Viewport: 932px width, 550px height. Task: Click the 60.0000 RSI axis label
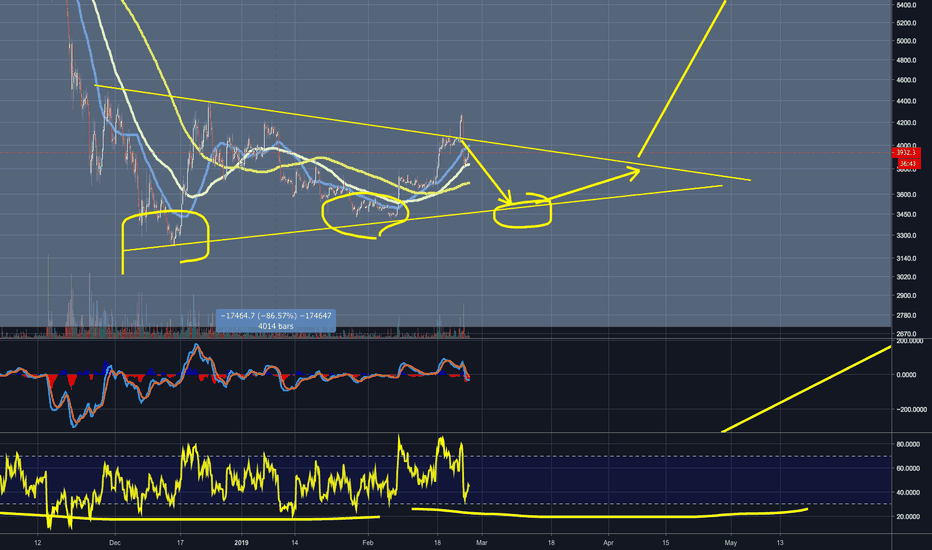tap(908, 469)
